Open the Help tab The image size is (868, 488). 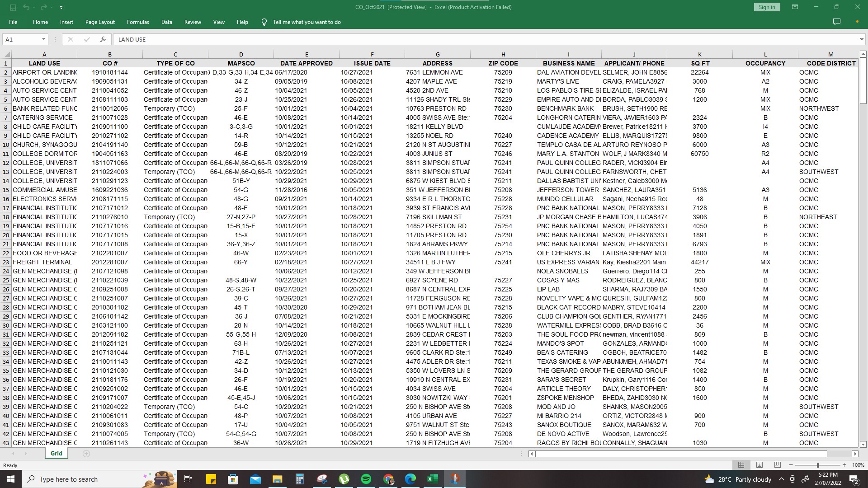pyautogui.click(x=242, y=22)
